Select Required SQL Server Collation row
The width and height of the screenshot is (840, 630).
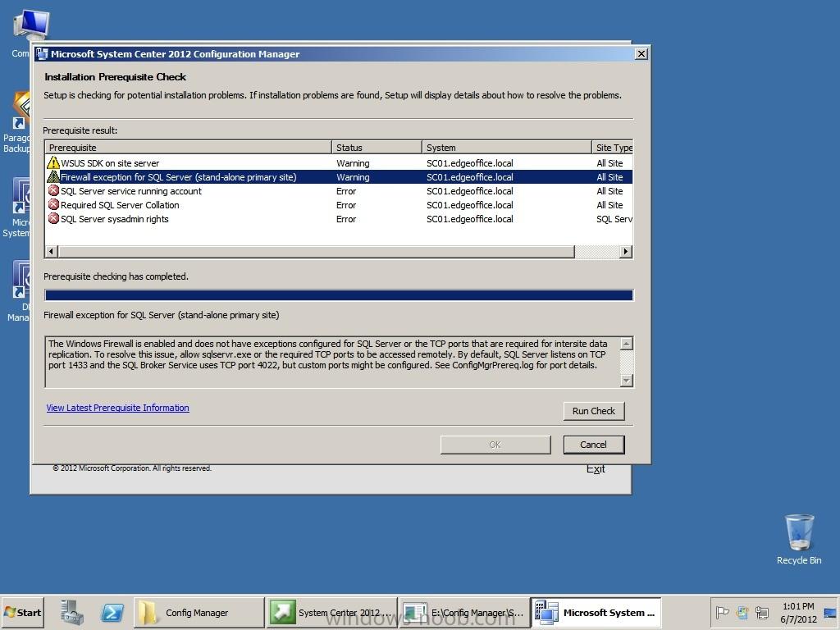339,204
